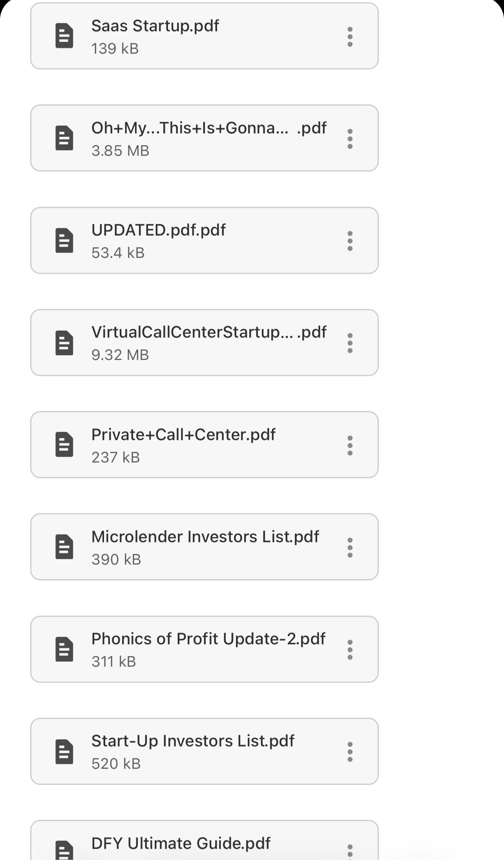Show options for Microlender Investors List.pdf

[350, 547]
